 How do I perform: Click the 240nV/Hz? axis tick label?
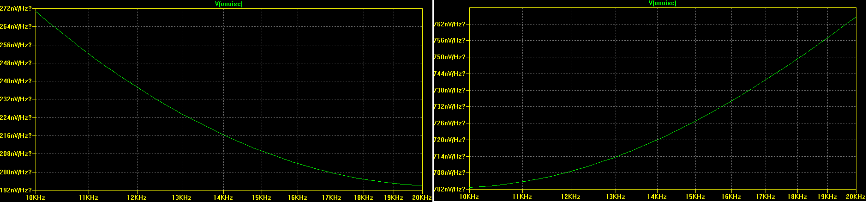[16, 81]
